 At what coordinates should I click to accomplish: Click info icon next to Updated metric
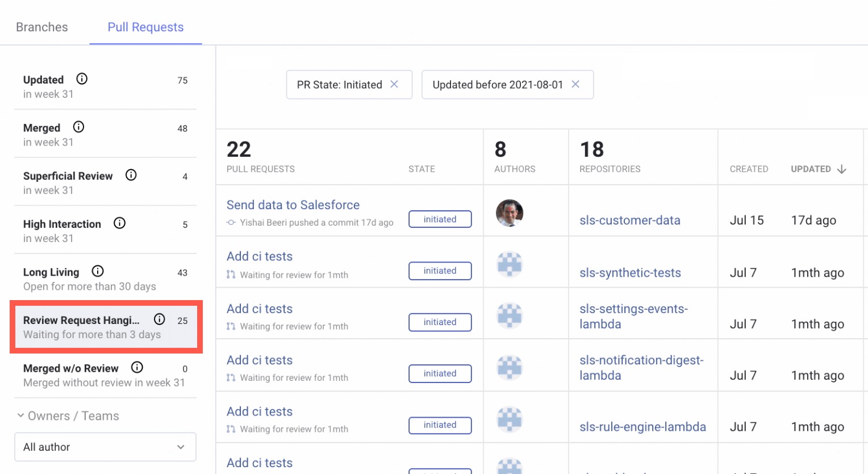(82, 79)
